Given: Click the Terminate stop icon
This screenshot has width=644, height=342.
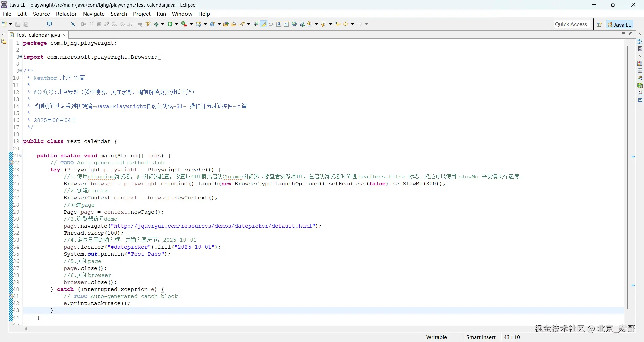Looking at the screenshot, I should 99,24.
